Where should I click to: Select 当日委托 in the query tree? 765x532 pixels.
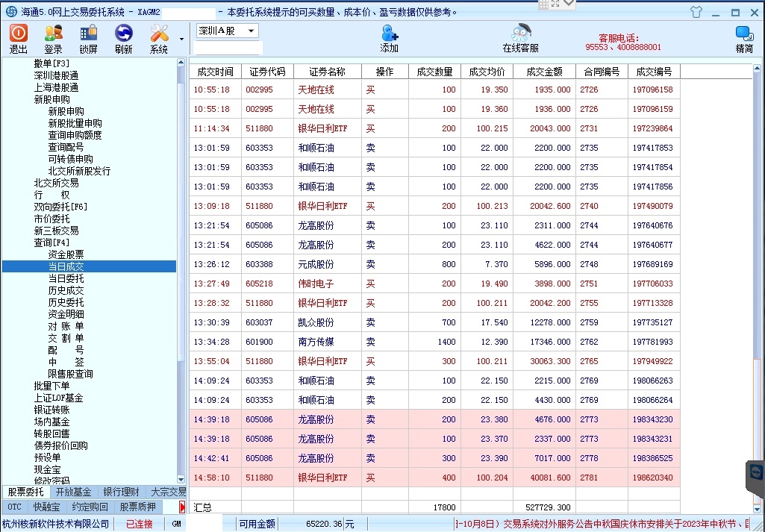point(66,278)
